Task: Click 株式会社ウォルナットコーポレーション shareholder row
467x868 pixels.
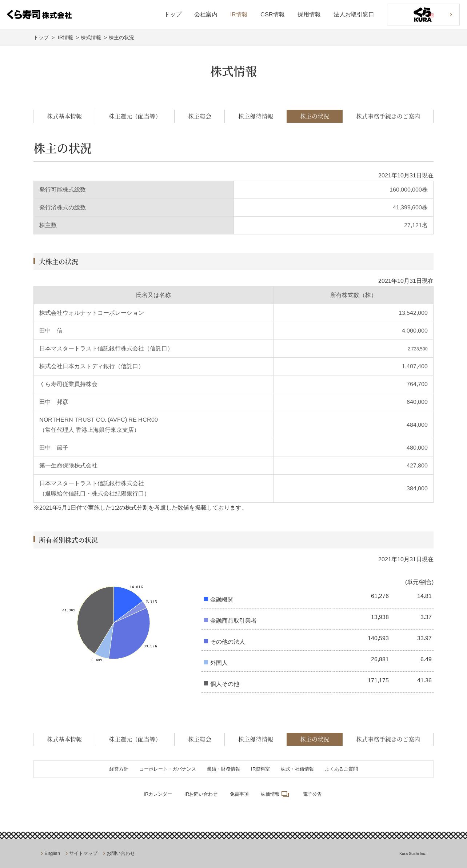Action: point(233,313)
